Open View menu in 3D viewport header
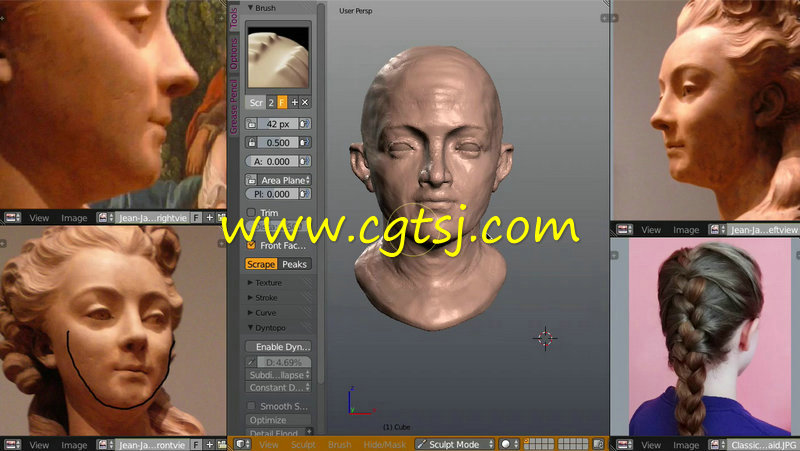 point(268,445)
